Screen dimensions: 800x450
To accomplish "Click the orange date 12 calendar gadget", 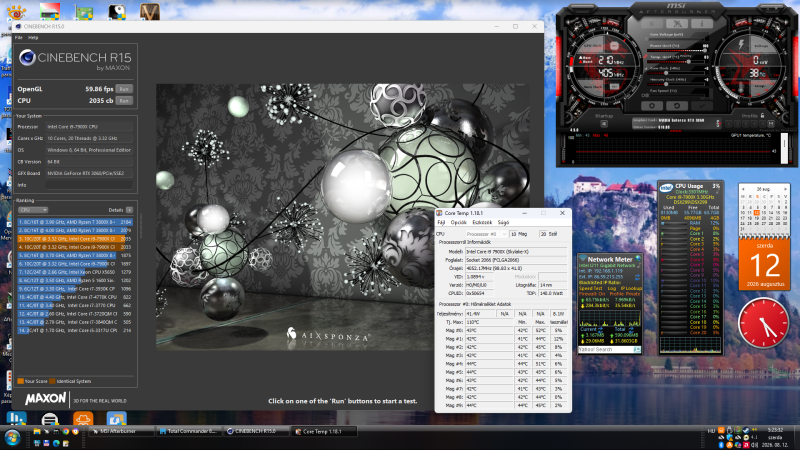I will (764, 264).
